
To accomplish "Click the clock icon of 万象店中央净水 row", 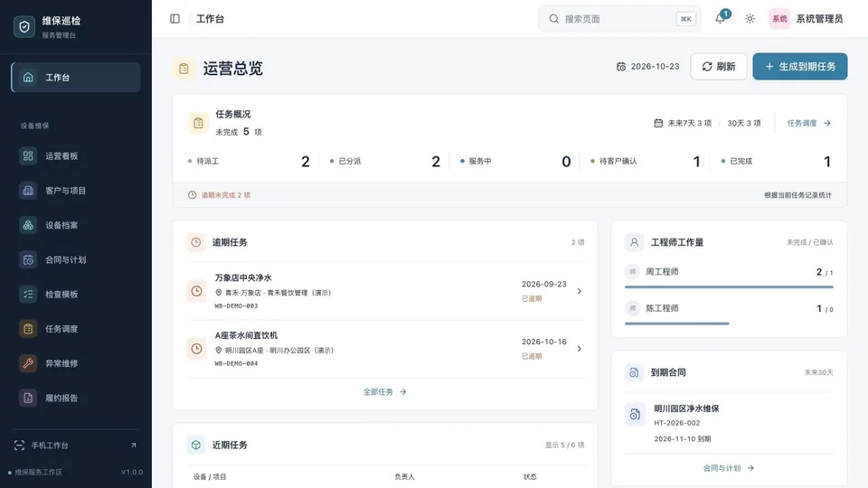I will point(196,291).
